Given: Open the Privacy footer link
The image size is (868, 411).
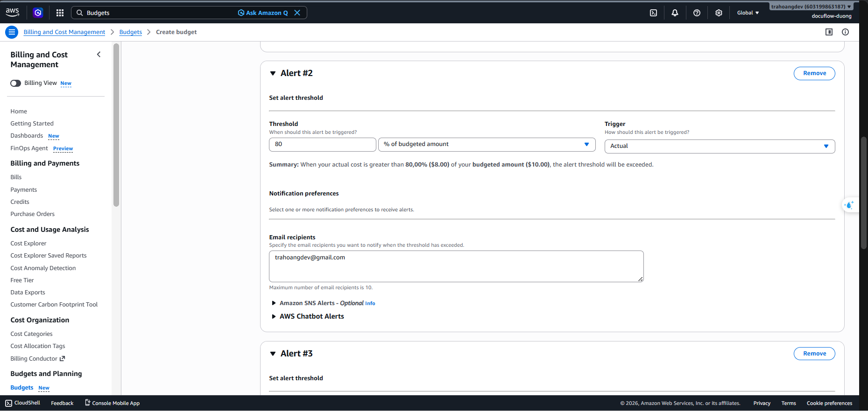Looking at the screenshot, I should [x=762, y=403].
